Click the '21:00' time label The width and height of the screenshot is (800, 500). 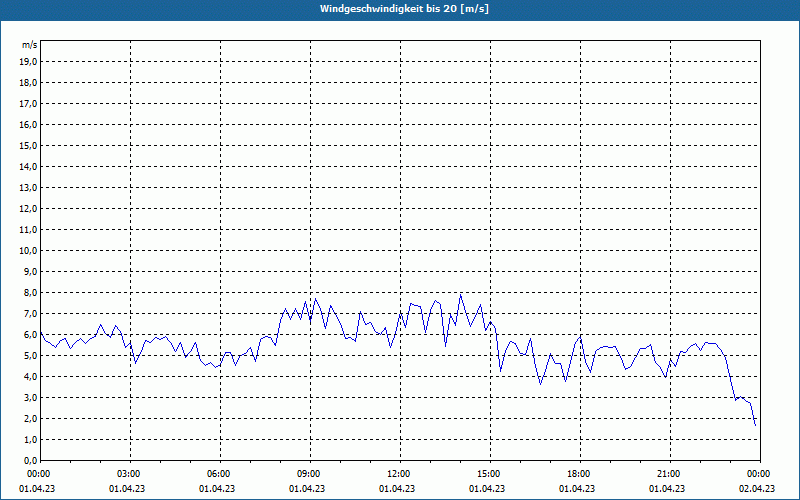[669, 474]
